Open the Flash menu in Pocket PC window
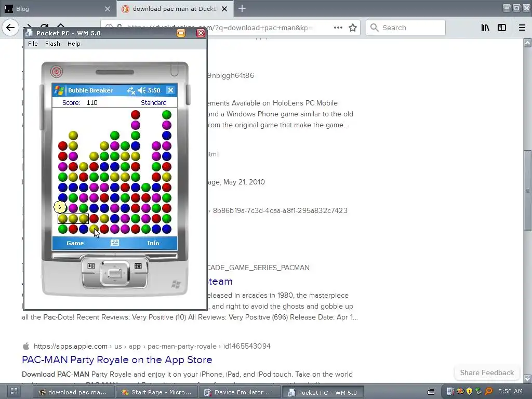 click(52, 44)
